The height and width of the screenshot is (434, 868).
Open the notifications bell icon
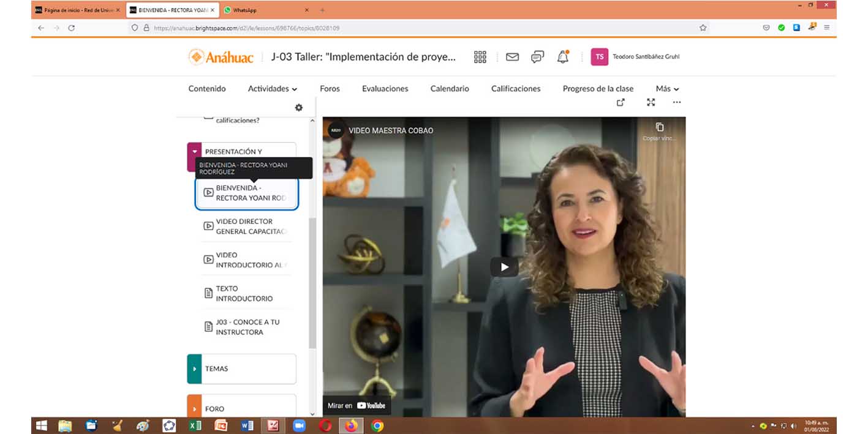(562, 57)
